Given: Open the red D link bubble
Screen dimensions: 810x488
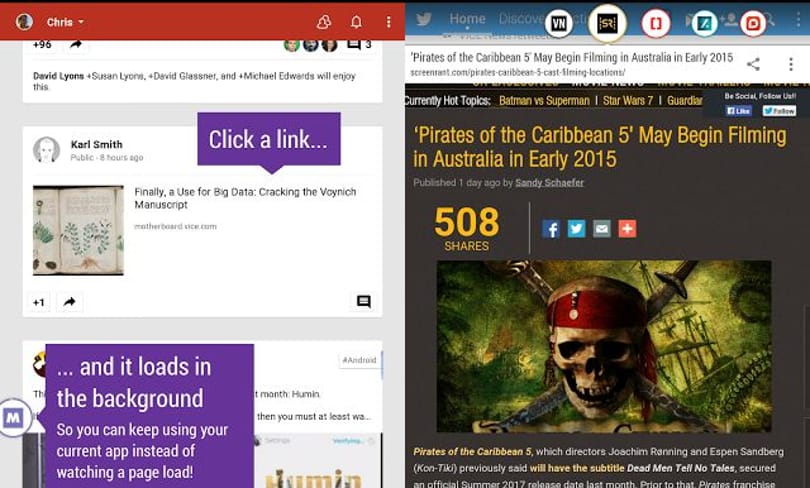Looking at the screenshot, I should point(753,23).
